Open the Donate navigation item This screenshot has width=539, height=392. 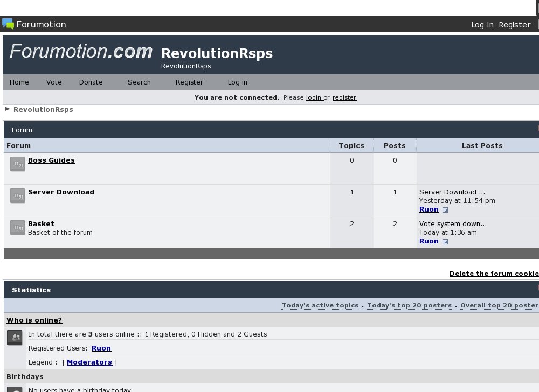(91, 82)
